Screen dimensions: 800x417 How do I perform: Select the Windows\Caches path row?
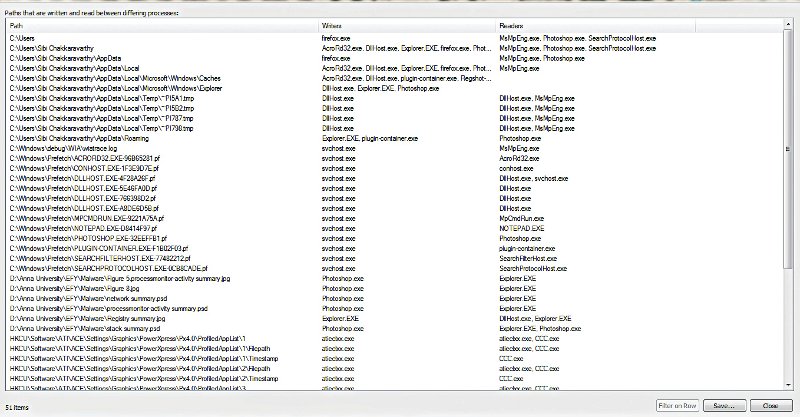coord(394,79)
